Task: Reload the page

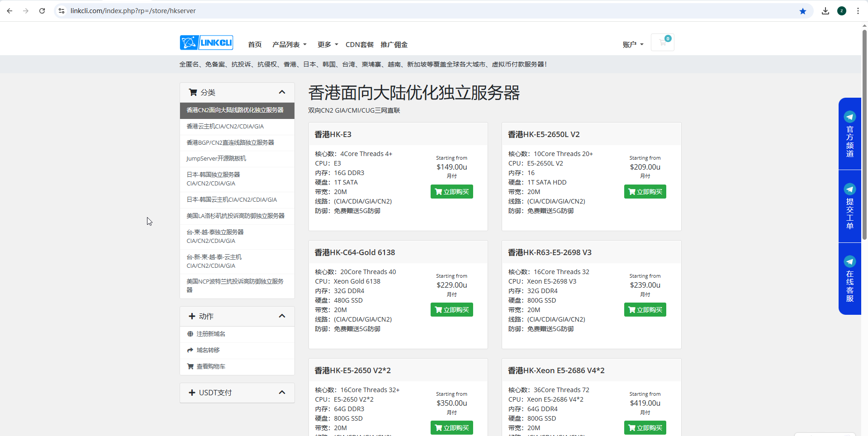Action: pyautogui.click(x=42, y=11)
